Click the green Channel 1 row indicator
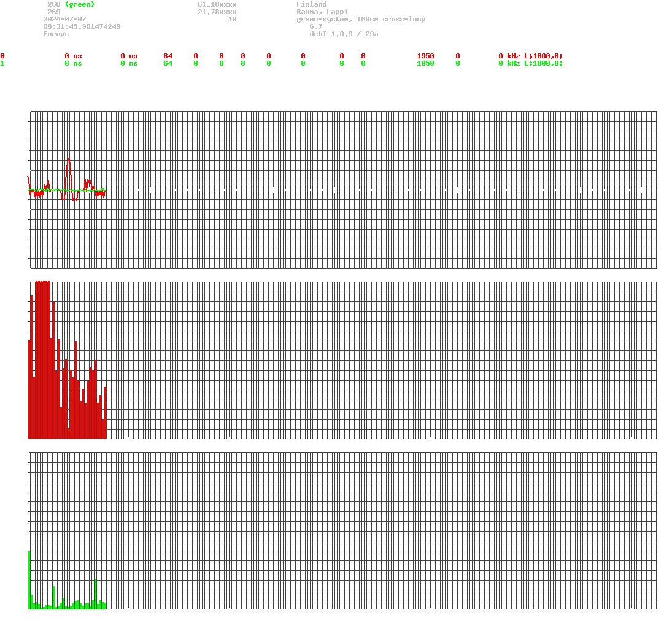Image resolution: width=672 pixels, height=623 pixels. coord(2,63)
